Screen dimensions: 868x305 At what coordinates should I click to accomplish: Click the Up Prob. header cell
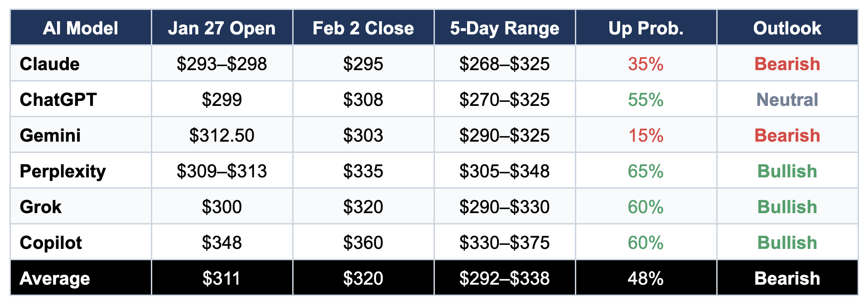[646, 28]
